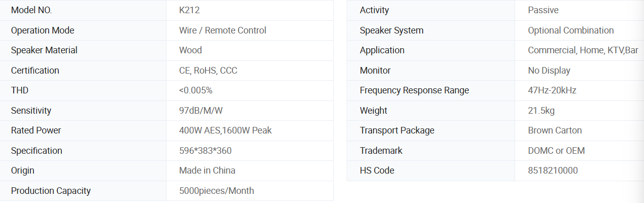644x203 pixels.
Task: Click the 400W AES,1600W Peak value
Action: 225,130
